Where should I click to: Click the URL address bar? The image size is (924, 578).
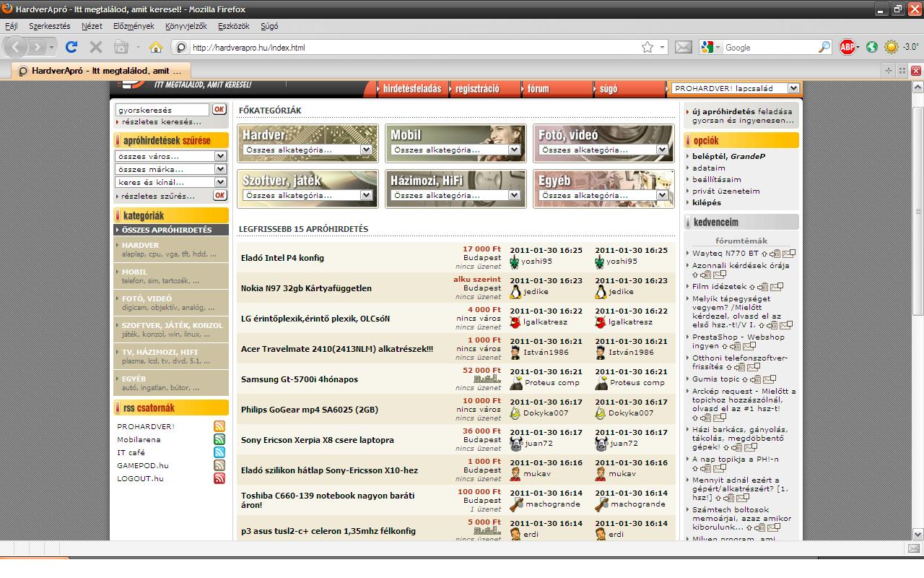click(417, 47)
